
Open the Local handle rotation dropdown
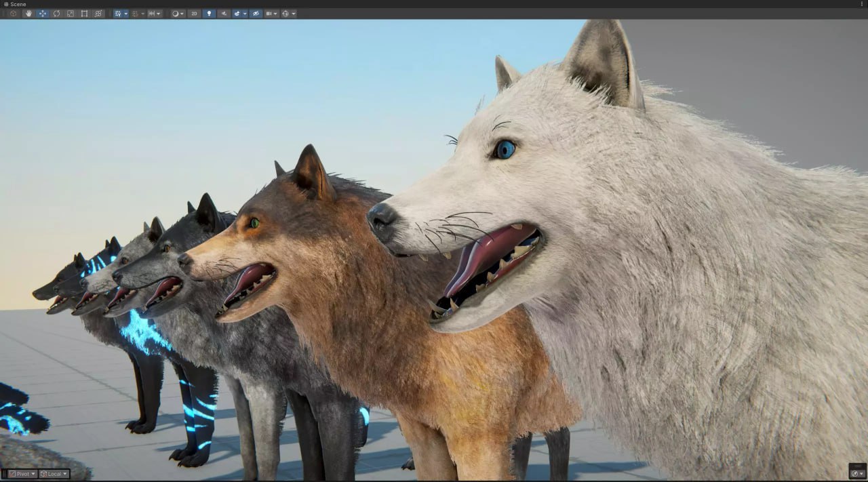pyautogui.click(x=54, y=473)
